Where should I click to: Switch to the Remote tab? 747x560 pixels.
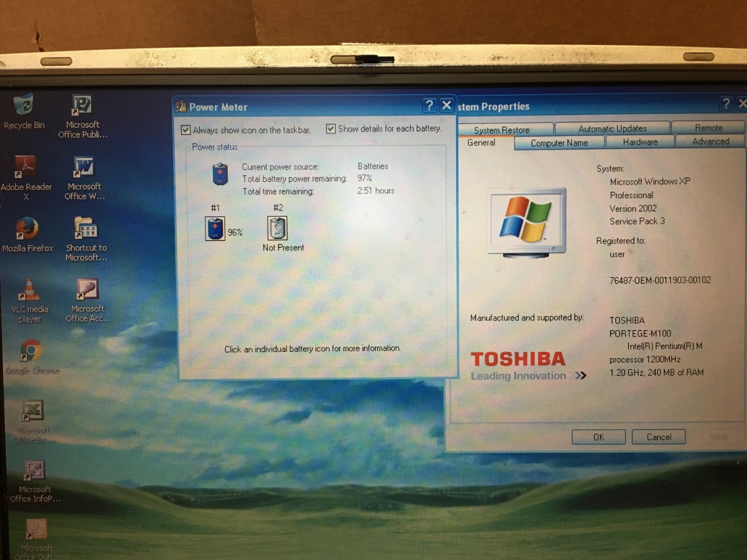click(x=708, y=127)
